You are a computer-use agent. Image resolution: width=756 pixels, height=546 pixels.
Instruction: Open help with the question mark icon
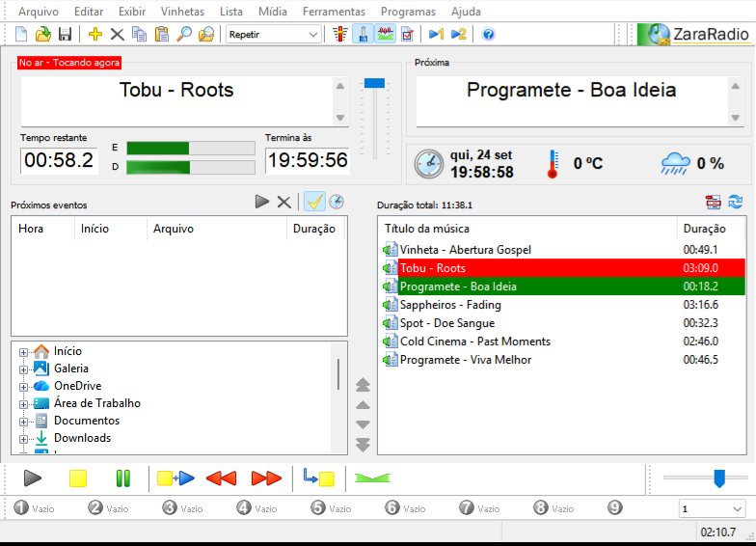(488, 35)
